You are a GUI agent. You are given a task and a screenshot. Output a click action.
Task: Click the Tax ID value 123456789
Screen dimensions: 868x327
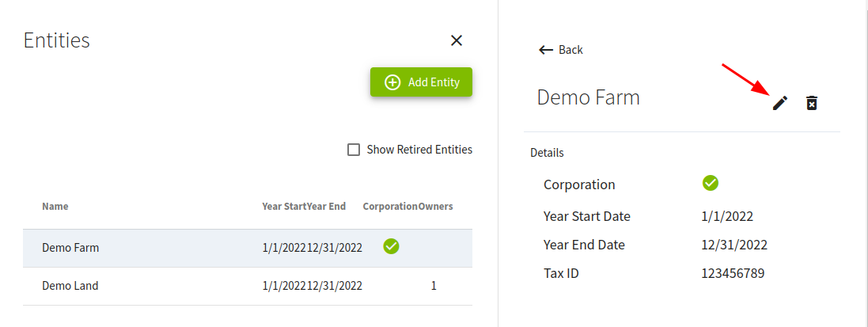[733, 273]
